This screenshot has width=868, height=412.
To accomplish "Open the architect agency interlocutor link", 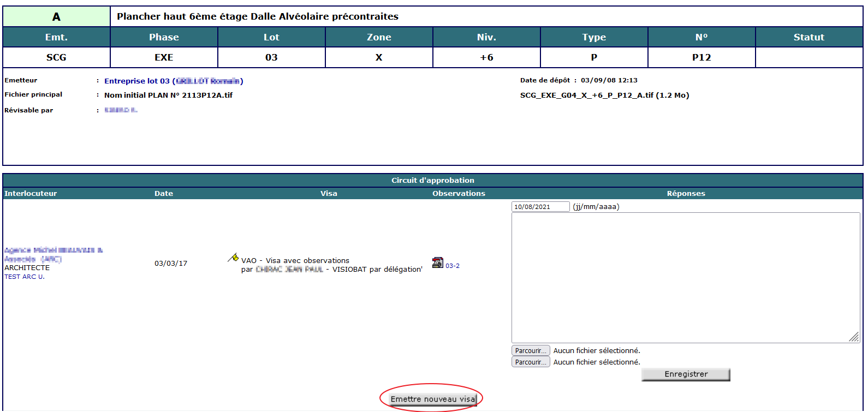I will click(53, 254).
